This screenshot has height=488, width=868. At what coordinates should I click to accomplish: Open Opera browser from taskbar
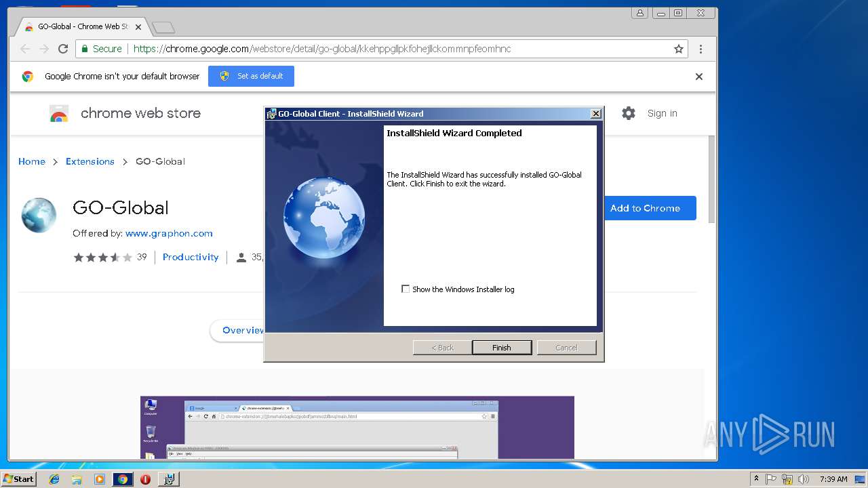tap(145, 479)
